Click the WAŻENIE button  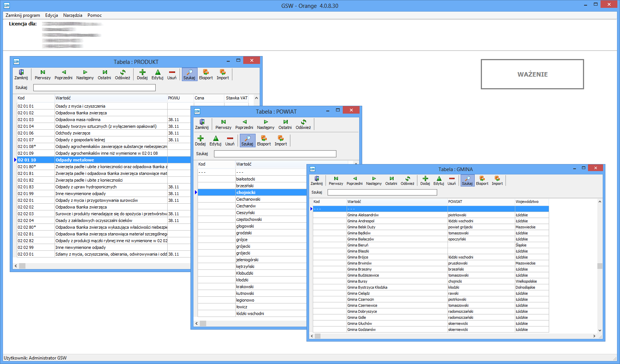(532, 74)
